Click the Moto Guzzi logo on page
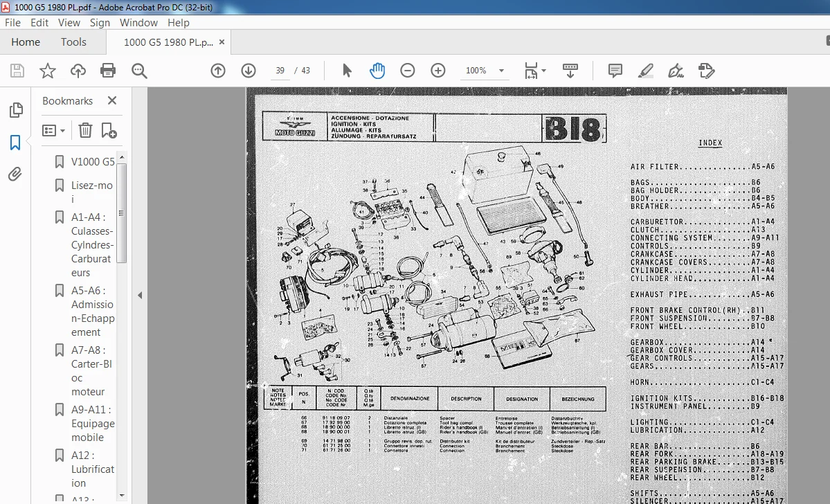The image size is (830, 504). click(295, 127)
